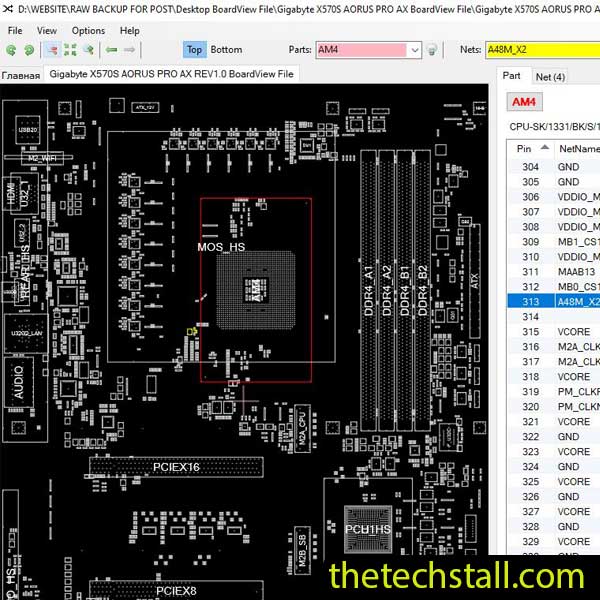This screenshot has height=600, width=600.
Task: Click the red AM4 part button
Action: 523,102
